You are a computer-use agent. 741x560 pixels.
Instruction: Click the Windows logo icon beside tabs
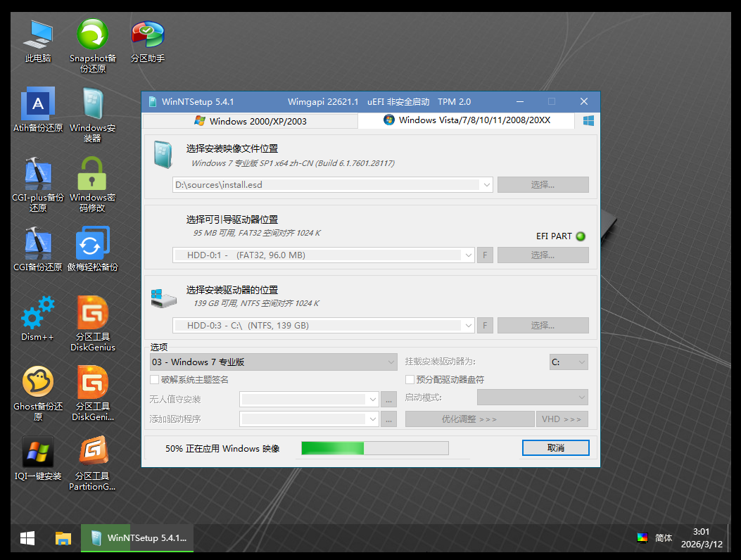[x=588, y=120]
